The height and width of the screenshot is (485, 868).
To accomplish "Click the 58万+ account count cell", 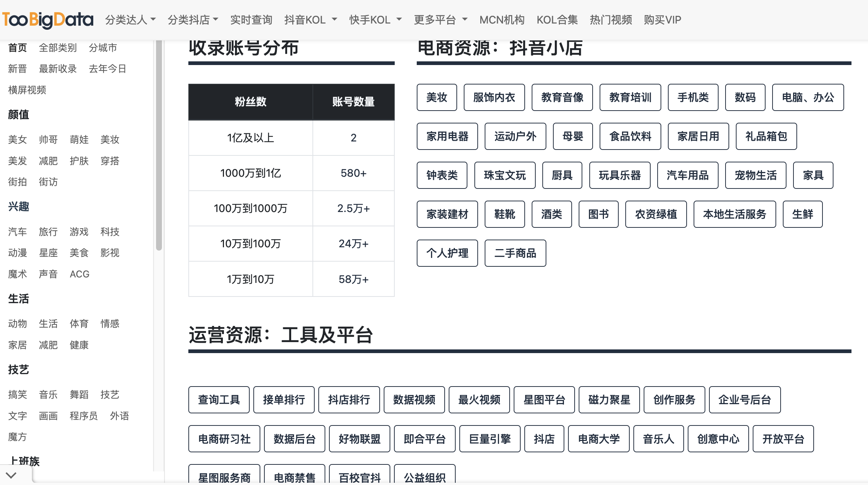I will (x=354, y=279).
